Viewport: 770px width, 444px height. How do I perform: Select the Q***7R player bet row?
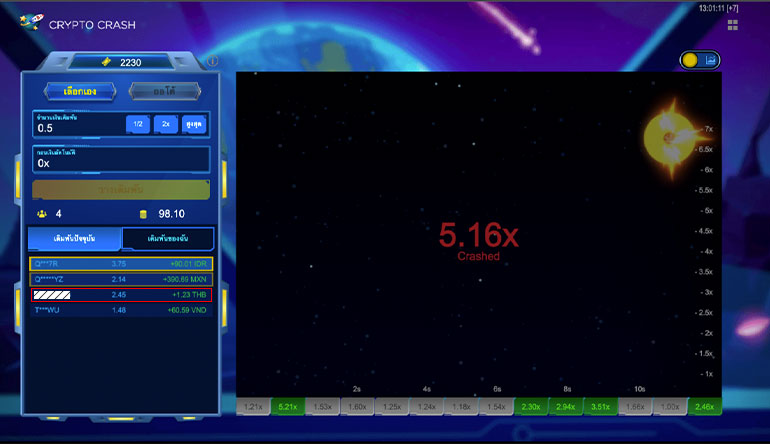(x=121, y=264)
